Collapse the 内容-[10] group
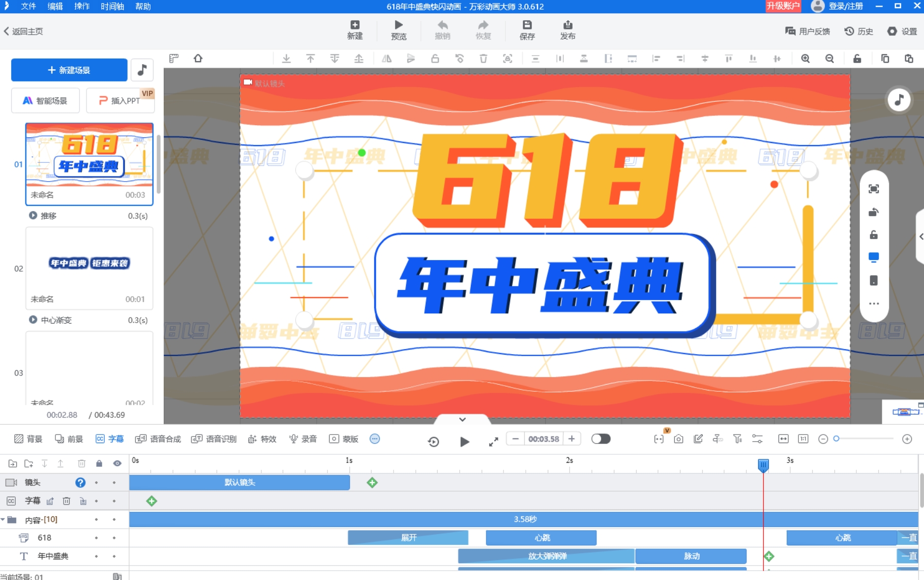The image size is (924, 580). [x=4, y=519]
